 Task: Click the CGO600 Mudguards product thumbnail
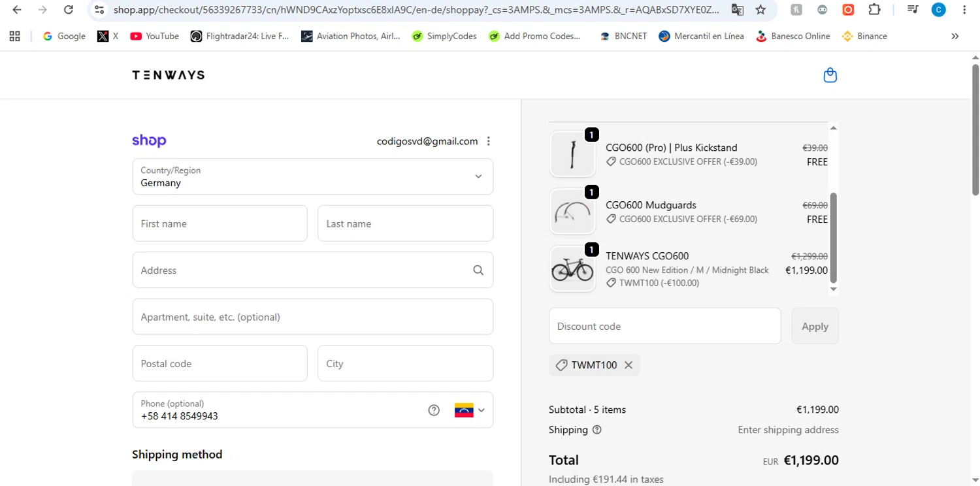tap(572, 212)
